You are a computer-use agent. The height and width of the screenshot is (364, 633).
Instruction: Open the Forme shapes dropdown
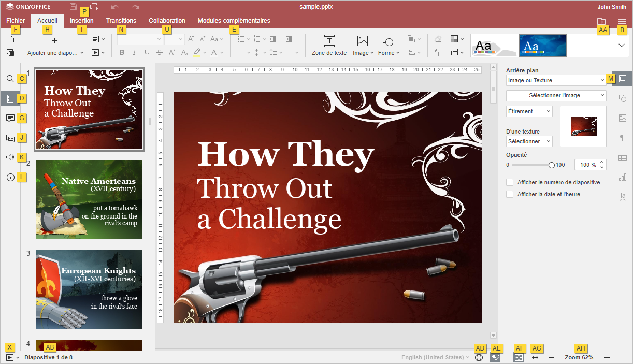pyautogui.click(x=389, y=46)
